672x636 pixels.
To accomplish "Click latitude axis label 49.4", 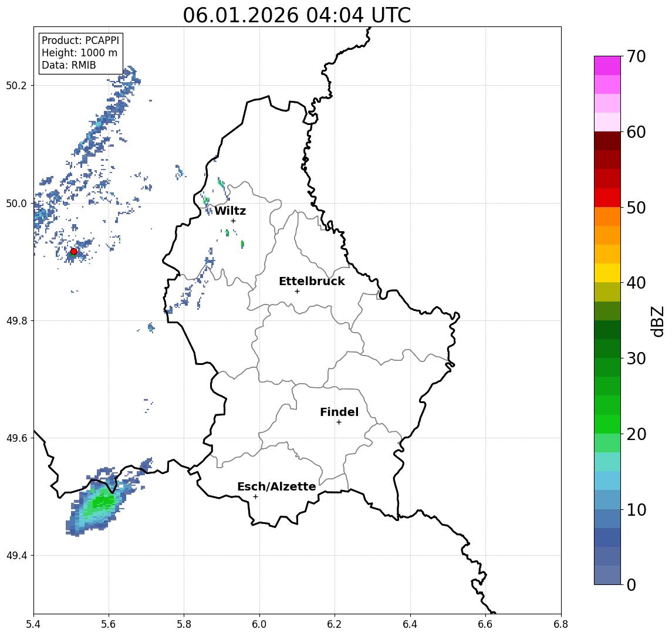I will point(16,556).
